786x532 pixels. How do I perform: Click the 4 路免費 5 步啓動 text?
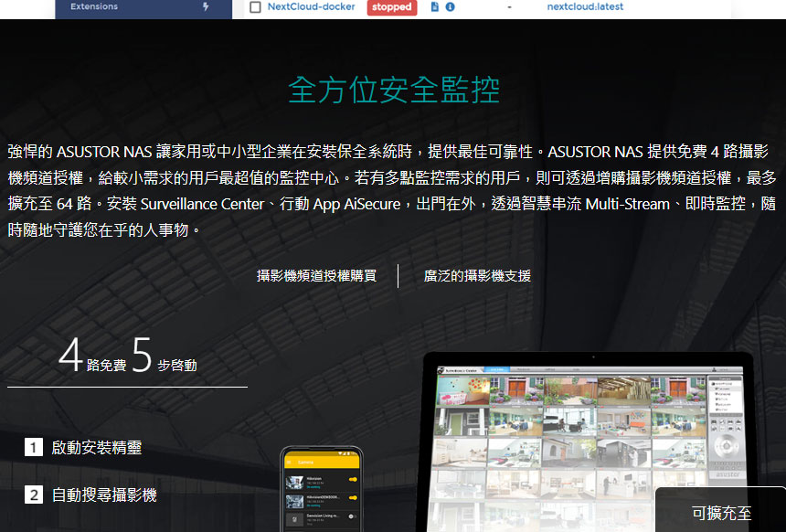click(x=128, y=356)
